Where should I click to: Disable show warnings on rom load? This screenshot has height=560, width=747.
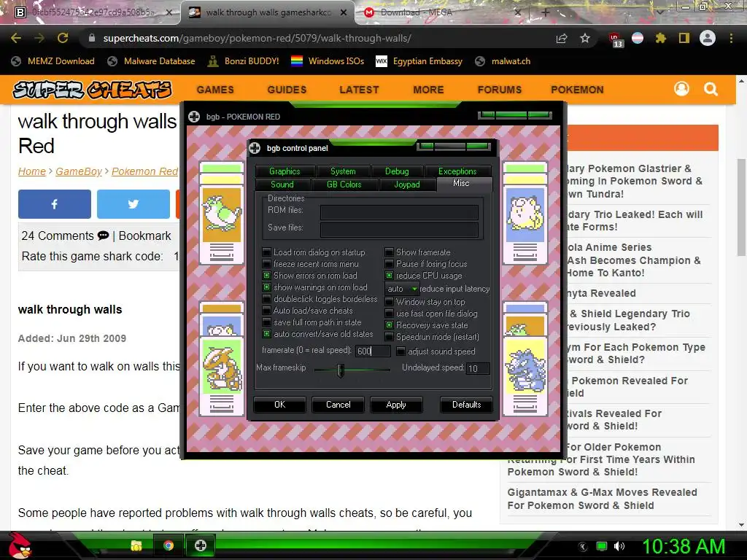tap(266, 287)
